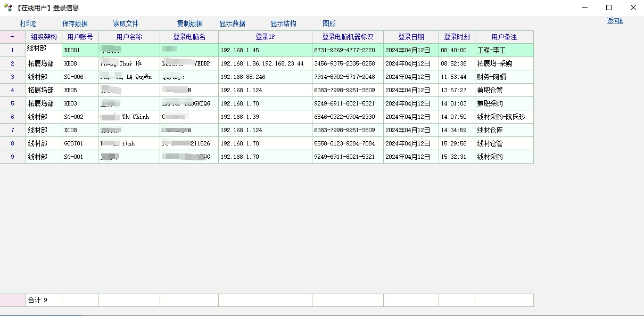Sort by the 组织架构 column header
Image resolution: width=644 pixels, height=316 pixels.
tap(44, 37)
